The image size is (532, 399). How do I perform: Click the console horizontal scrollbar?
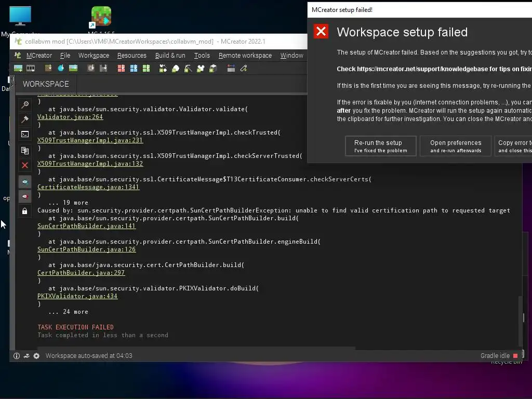click(196, 348)
